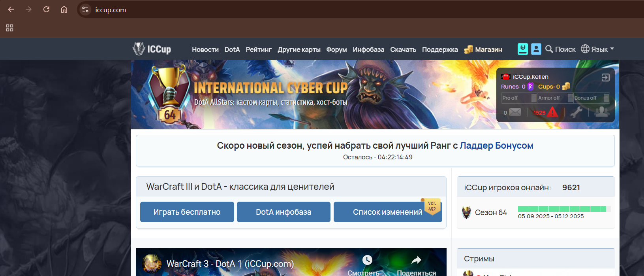The image size is (644, 276).
Task: Open the Инфобаза menu
Action: pos(368,49)
